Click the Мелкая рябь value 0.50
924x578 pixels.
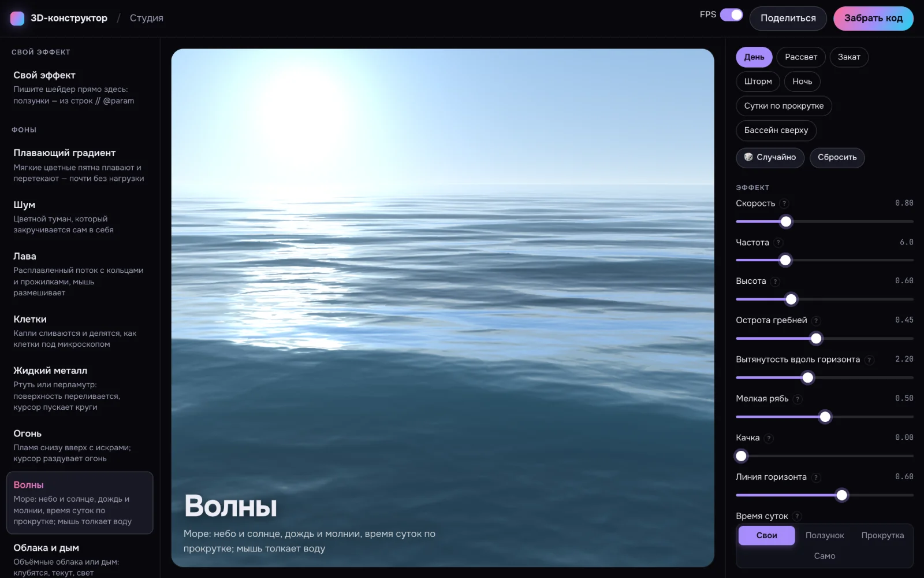pyautogui.click(x=904, y=398)
